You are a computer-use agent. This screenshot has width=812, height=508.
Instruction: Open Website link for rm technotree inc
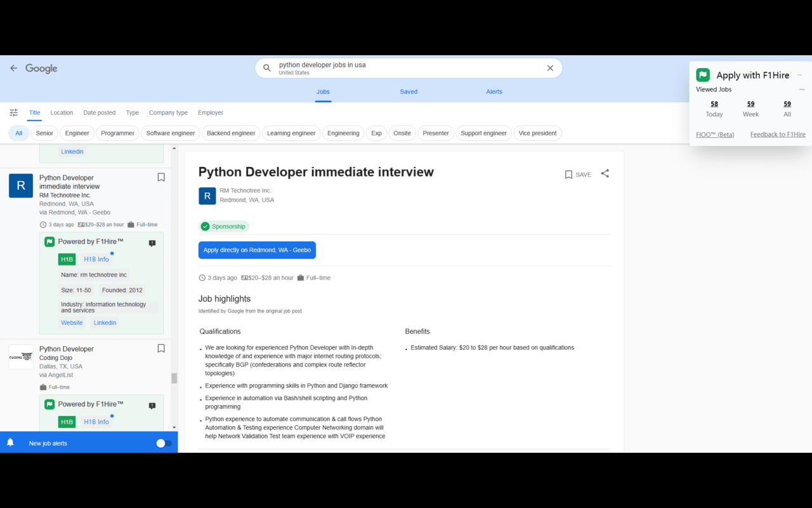tap(72, 323)
